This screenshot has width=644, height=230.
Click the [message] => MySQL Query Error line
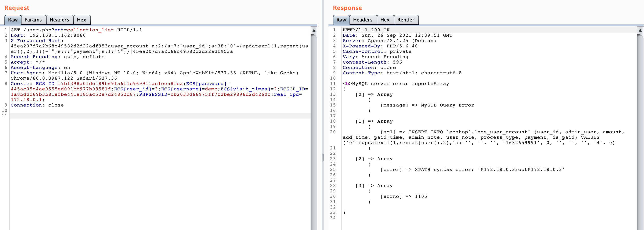(427, 105)
